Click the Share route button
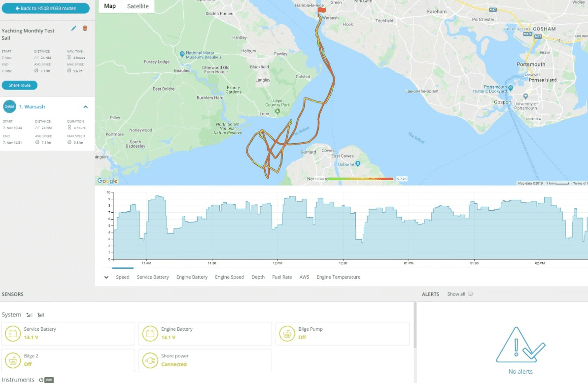Image resolution: width=588 pixels, height=386 pixels. coord(20,85)
